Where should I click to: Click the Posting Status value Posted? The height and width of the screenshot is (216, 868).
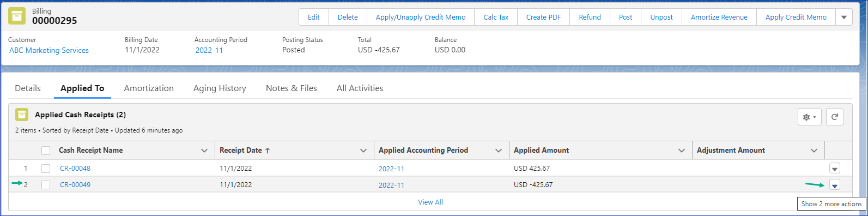(294, 50)
